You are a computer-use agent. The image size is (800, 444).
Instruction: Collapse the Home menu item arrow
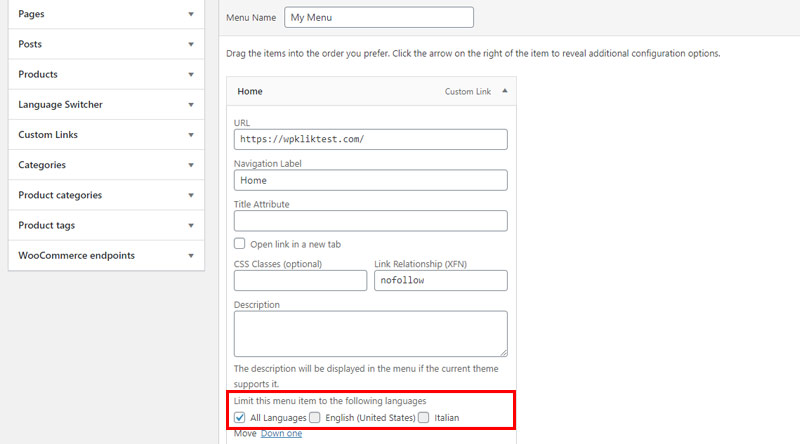point(505,91)
